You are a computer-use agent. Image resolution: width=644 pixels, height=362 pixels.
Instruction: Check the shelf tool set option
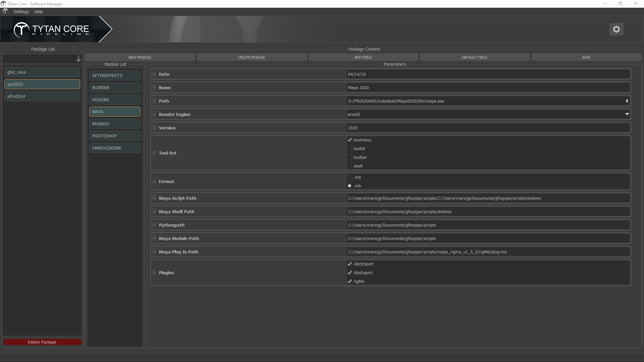coord(350,166)
